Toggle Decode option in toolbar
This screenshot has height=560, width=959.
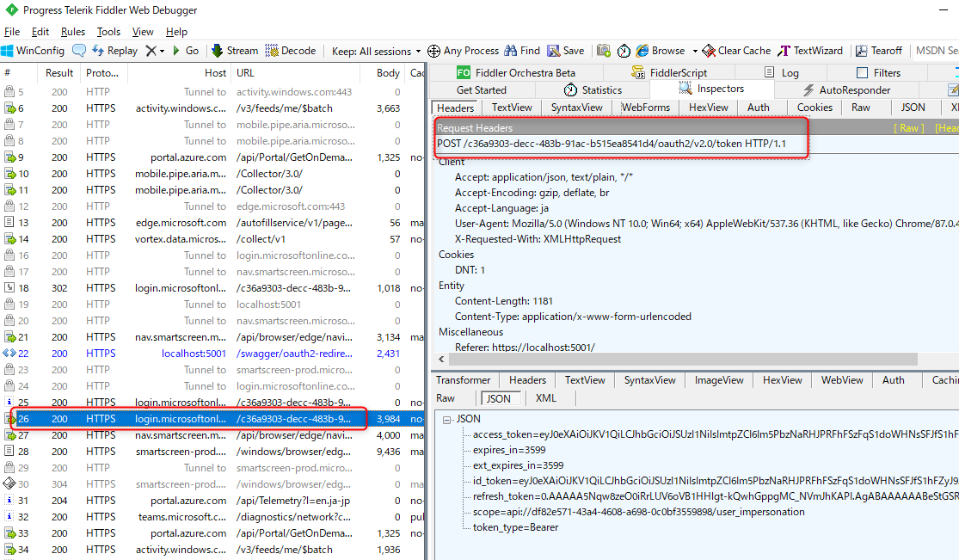291,51
